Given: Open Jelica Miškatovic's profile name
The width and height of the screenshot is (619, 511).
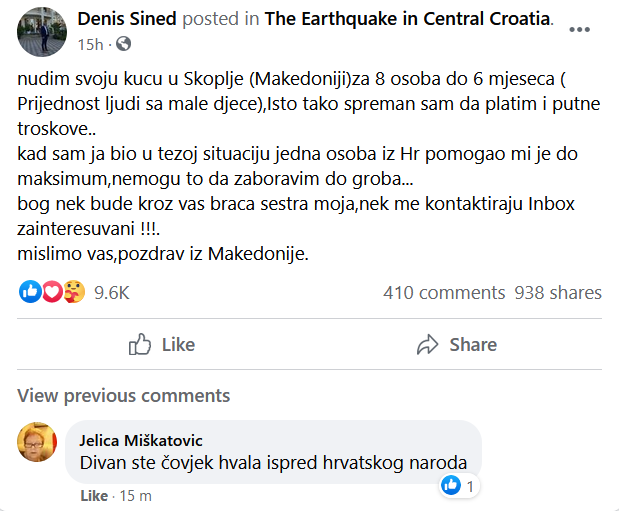Looking at the screenshot, I should click(143, 439).
